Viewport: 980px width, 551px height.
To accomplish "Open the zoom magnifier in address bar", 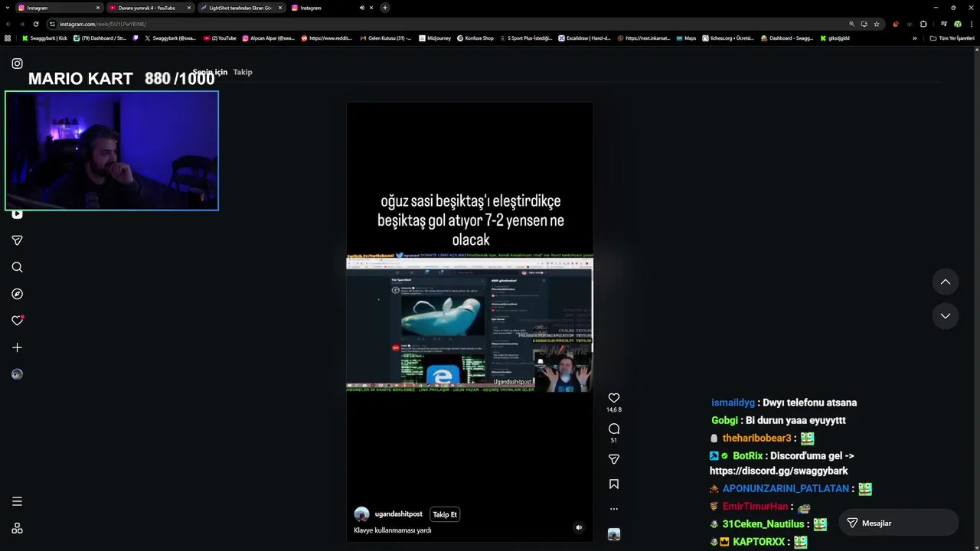I will [x=851, y=24].
